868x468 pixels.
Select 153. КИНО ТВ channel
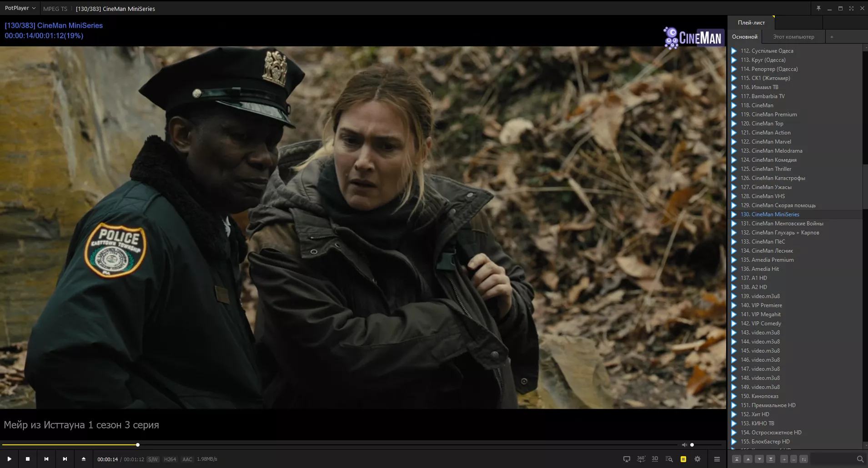(795, 423)
